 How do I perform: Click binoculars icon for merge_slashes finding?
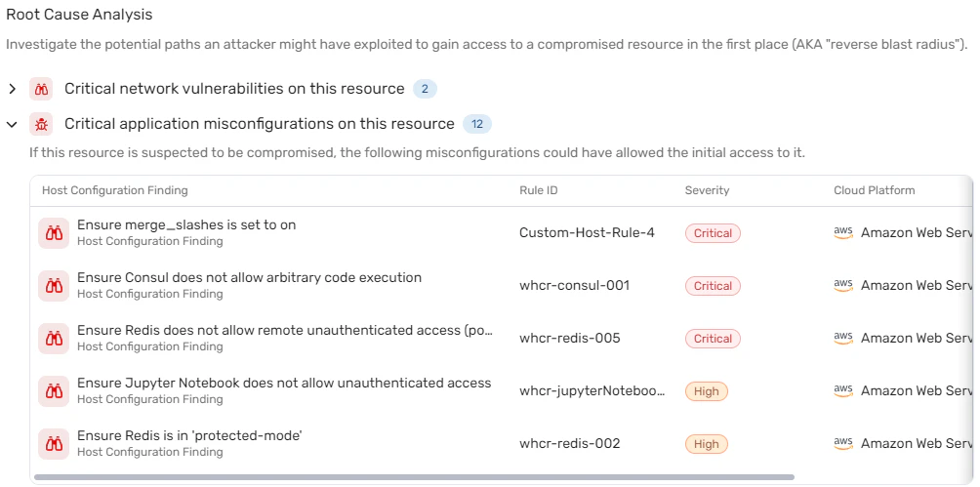54,233
